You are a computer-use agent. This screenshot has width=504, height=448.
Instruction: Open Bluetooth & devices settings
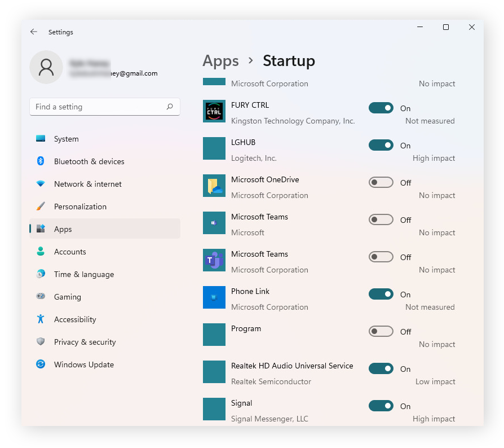point(41,161)
